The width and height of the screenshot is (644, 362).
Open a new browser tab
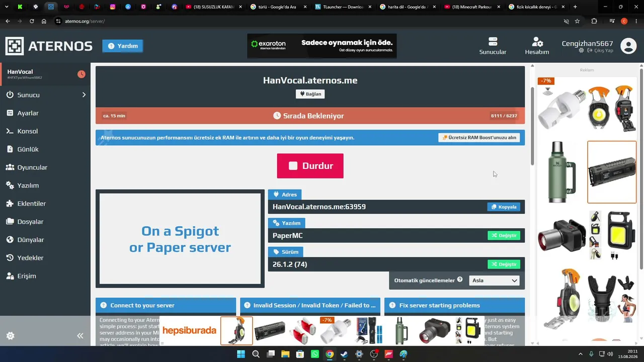click(575, 7)
